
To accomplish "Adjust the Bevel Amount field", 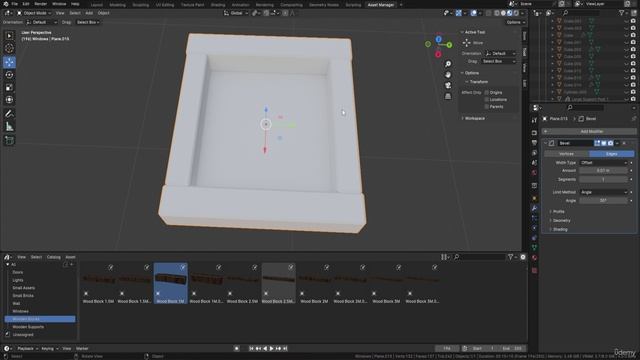I will click(603, 171).
